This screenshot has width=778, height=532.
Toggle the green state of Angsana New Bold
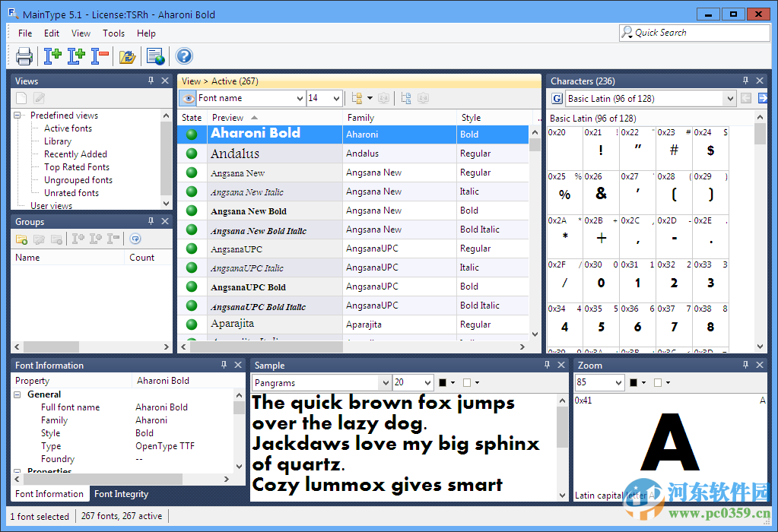point(192,211)
